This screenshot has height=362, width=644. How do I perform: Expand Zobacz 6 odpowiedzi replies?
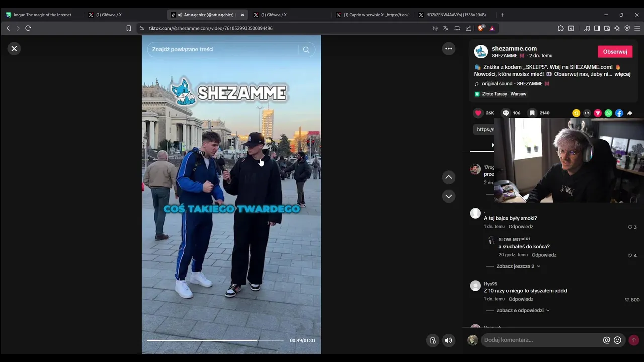click(x=523, y=311)
